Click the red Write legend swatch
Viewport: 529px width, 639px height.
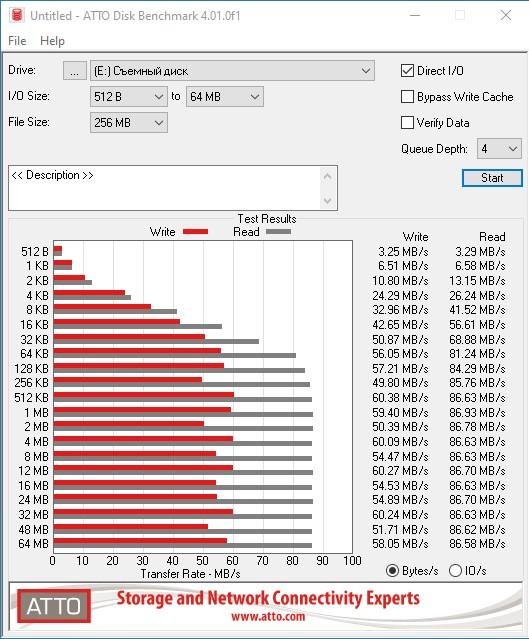(x=196, y=231)
